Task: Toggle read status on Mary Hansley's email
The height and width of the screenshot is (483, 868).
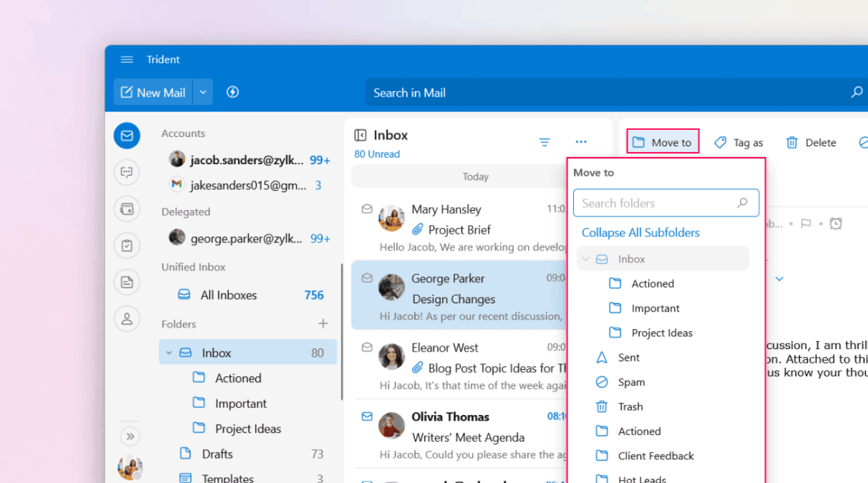Action: point(367,209)
